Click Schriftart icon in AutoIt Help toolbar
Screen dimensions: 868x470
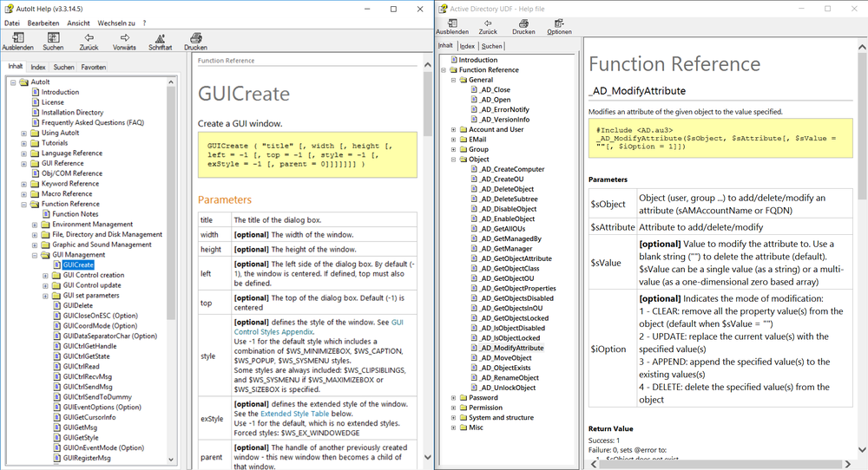[x=160, y=38]
